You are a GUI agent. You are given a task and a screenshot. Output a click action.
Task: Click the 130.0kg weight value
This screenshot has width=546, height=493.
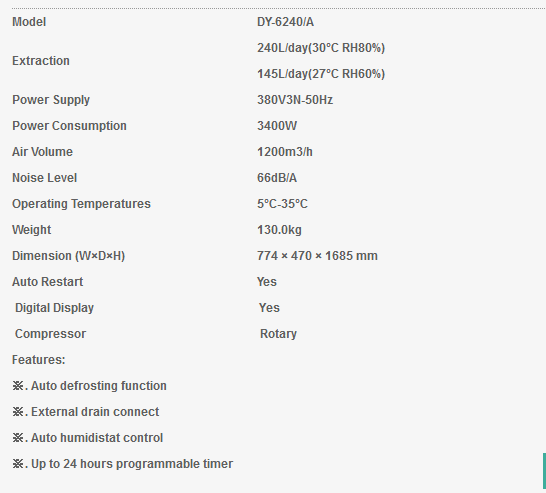[279, 230]
